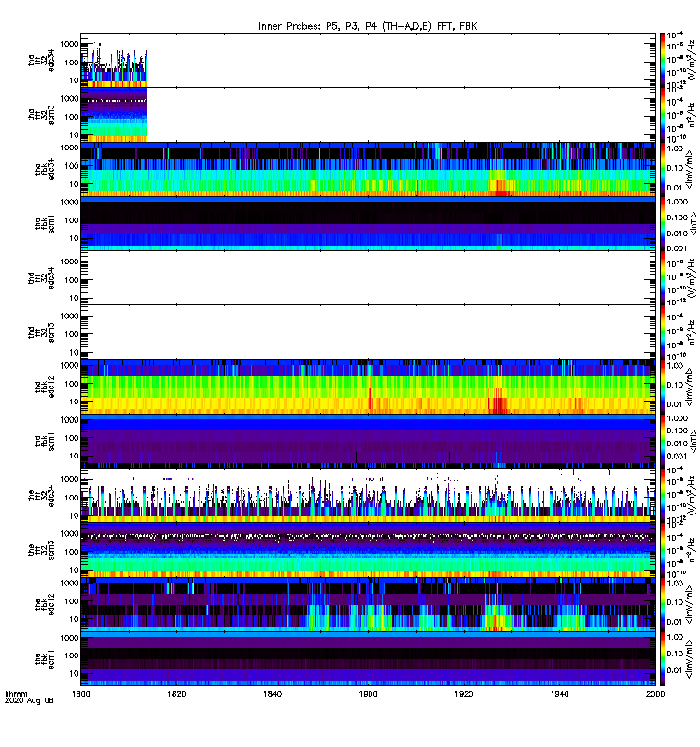
Task: Click the '1920' time axis label
Action: pyautogui.click(x=464, y=694)
